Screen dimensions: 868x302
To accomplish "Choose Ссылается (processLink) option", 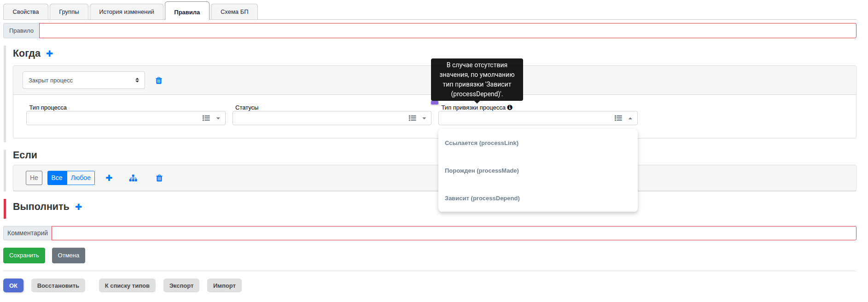I will (x=538, y=143).
